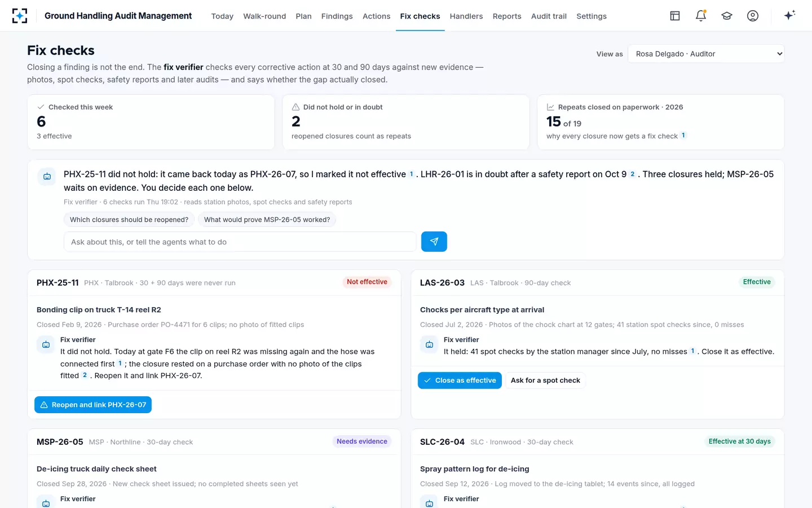Open the Walk-round tab
Viewport: 812px width, 508px height.
(x=264, y=16)
